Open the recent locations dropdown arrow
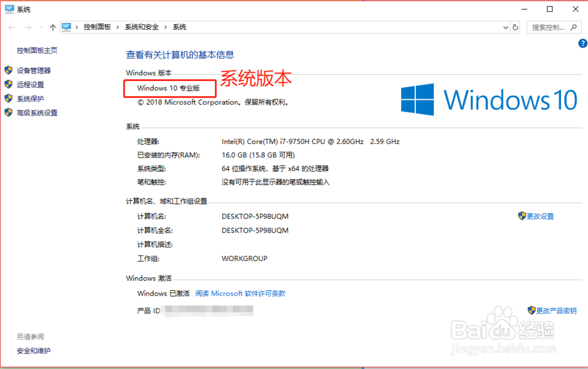 [41, 28]
